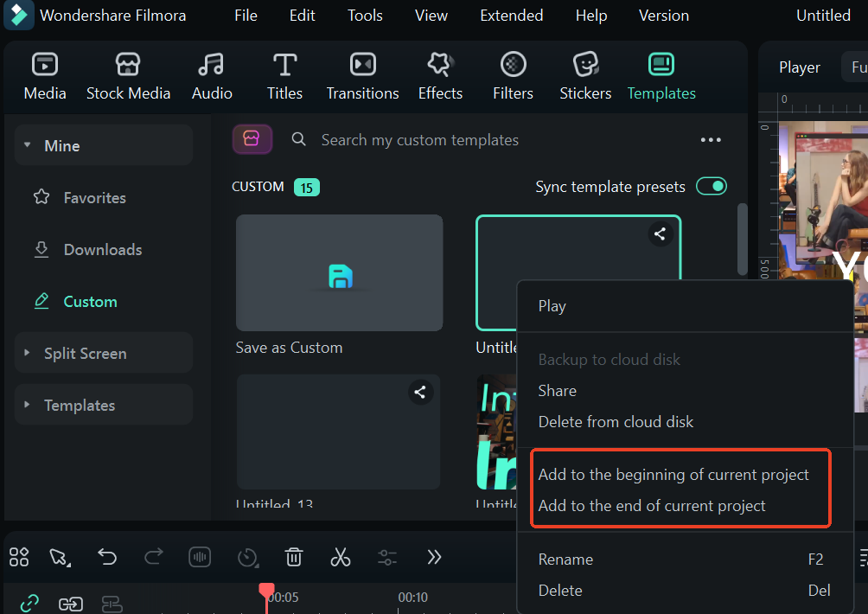The width and height of the screenshot is (868, 614).
Task: Select Add to the end of current project
Action: pyautogui.click(x=652, y=506)
